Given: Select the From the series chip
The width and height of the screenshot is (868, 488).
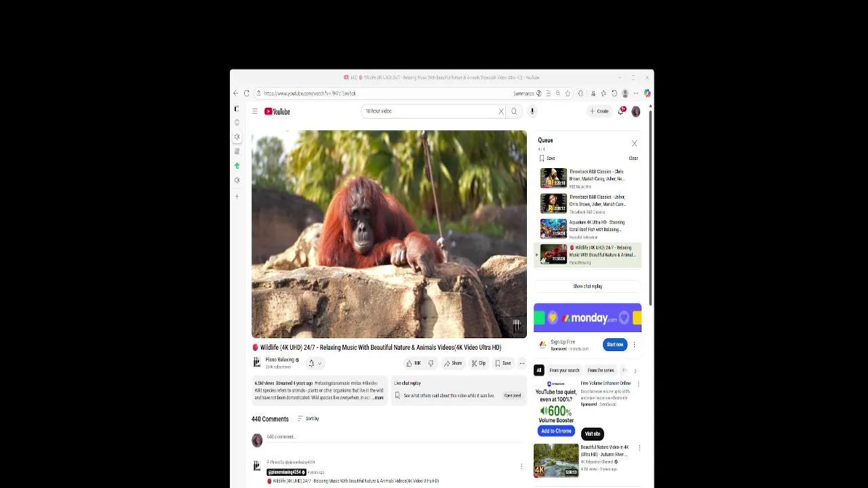Looking at the screenshot, I should (601, 371).
